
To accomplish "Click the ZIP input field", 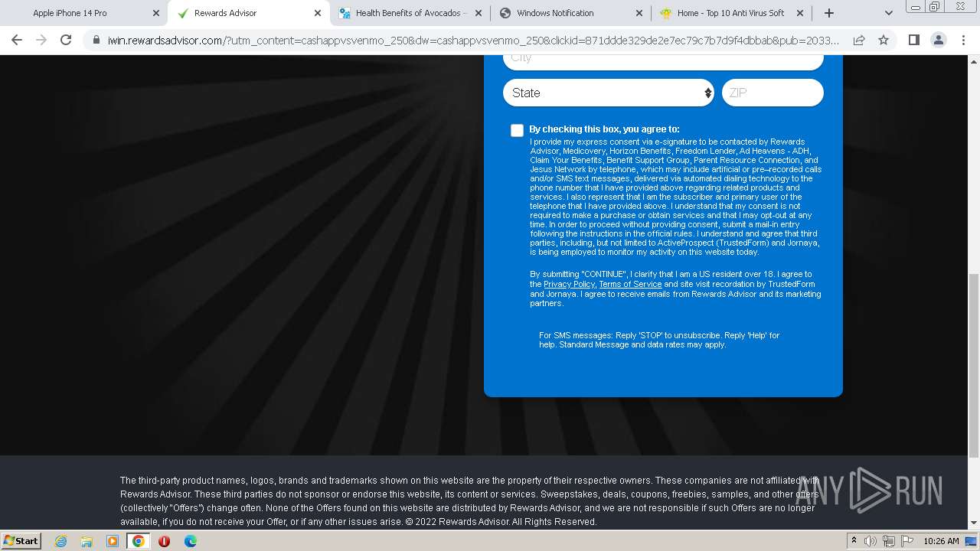I will pyautogui.click(x=773, y=93).
